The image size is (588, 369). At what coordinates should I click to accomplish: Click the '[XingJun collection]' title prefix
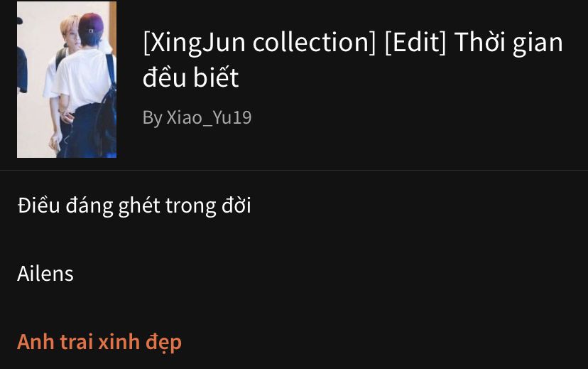(x=259, y=43)
